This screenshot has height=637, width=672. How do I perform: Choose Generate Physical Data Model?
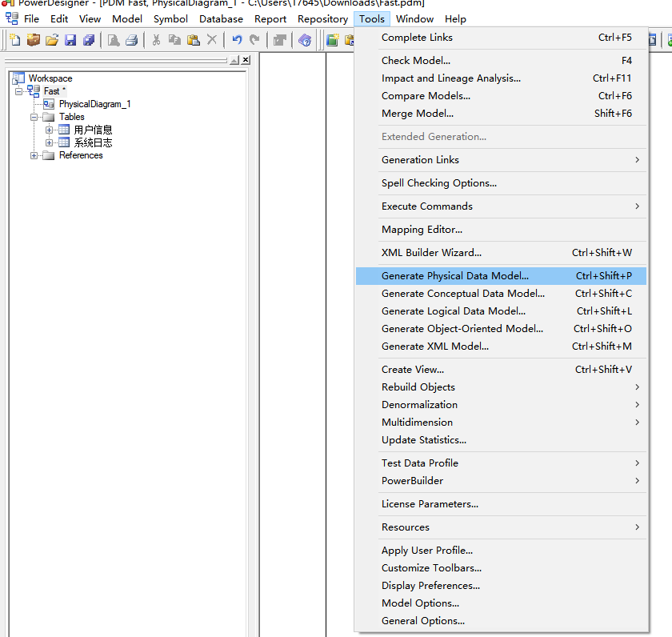tap(501, 275)
